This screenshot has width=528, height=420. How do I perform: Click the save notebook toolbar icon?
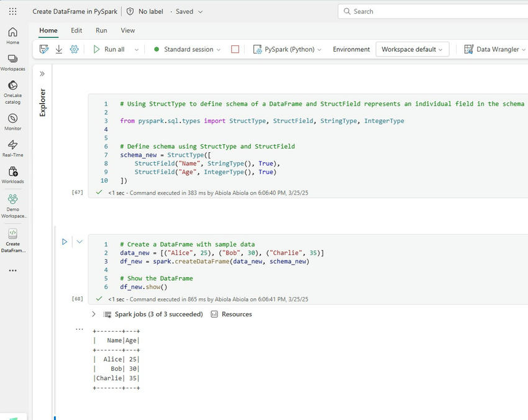43,49
